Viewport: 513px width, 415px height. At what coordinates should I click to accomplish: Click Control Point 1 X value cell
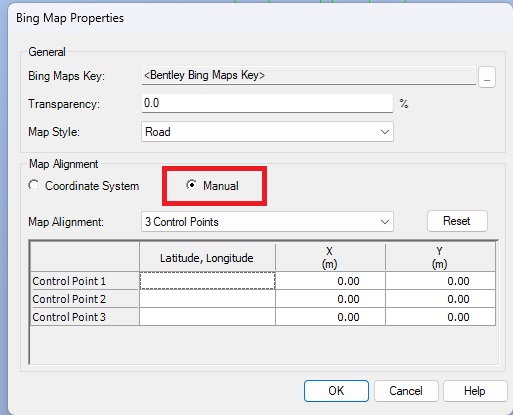tap(330, 281)
